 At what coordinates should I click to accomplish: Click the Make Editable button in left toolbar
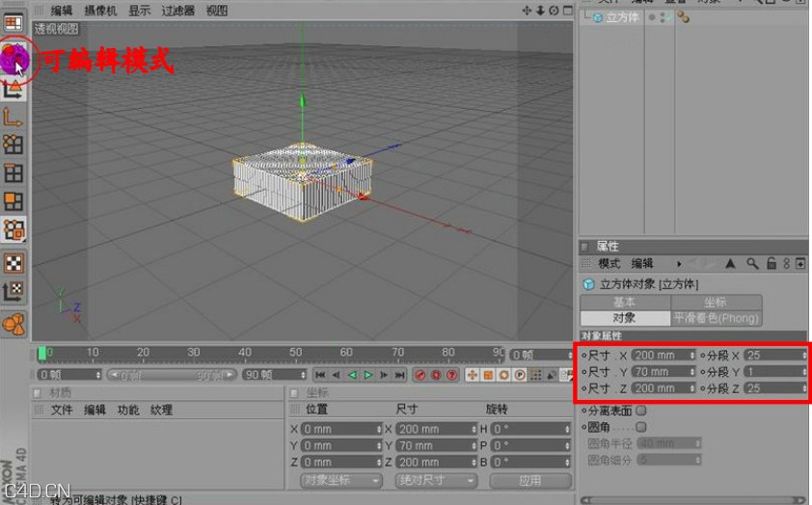(x=14, y=60)
